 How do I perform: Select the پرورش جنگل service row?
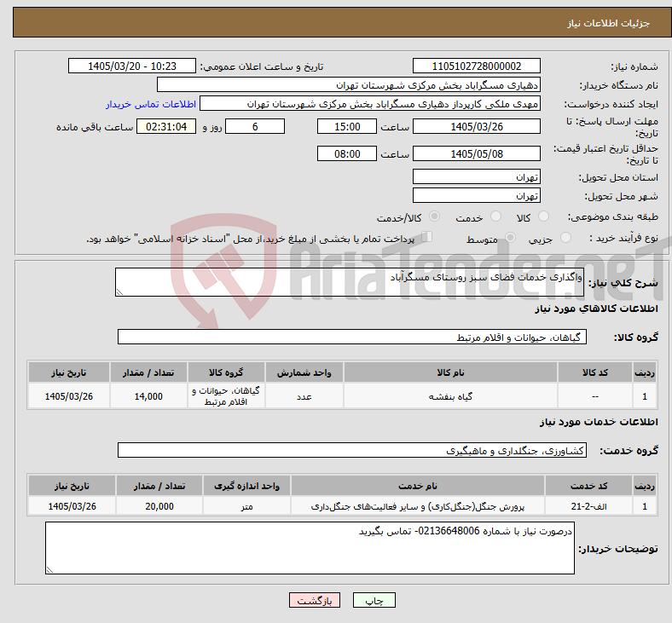(x=342, y=506)
